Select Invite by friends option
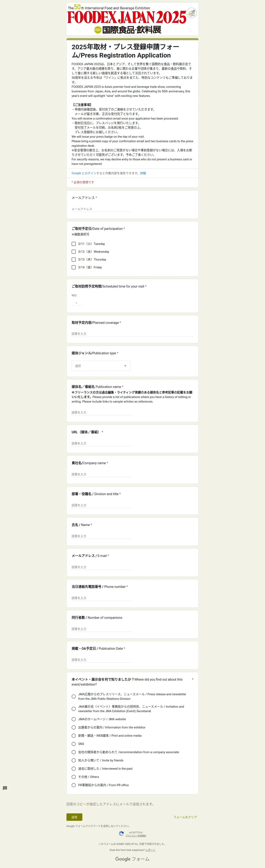The image size is (265, 868). [74, 760]
